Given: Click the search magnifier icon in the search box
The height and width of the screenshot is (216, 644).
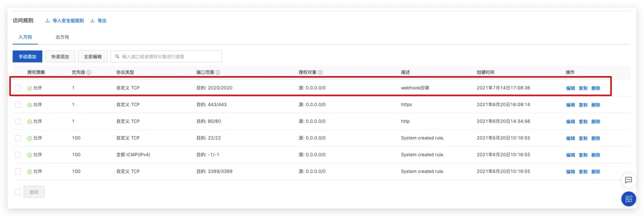Looking at the screenshot, I should (117, 56).
